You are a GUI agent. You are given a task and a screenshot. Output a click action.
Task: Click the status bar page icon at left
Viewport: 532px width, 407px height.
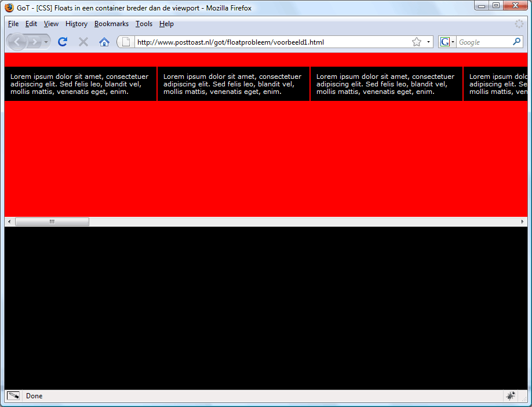tap(13, 396)
